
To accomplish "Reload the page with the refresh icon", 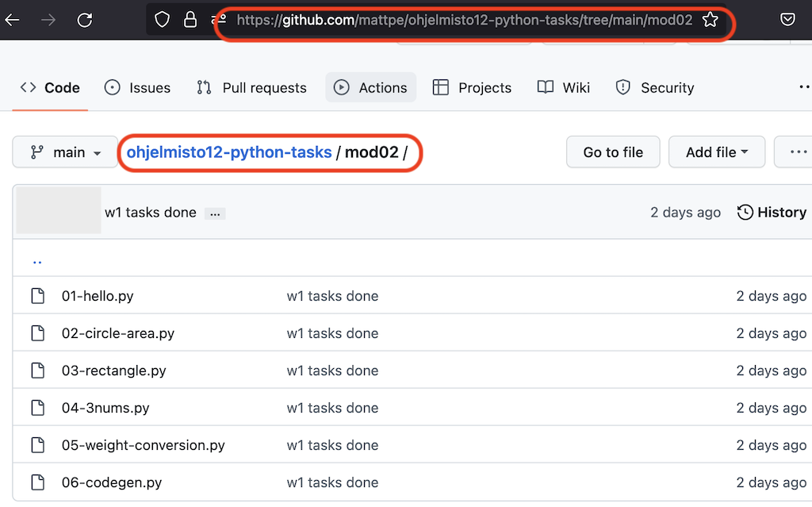I will [84, 20].
